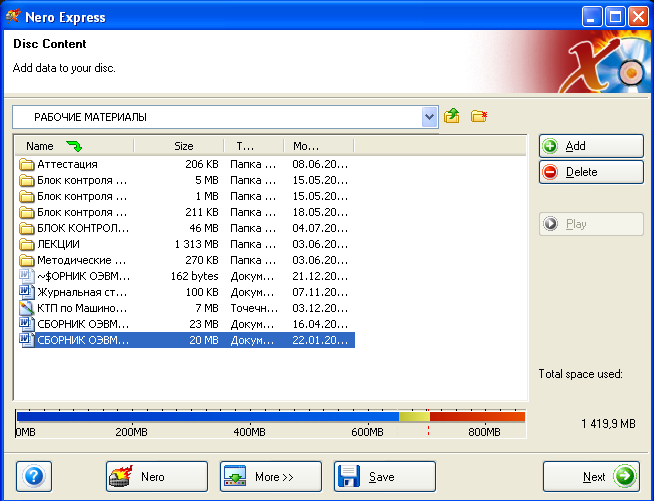The image size is (654, 501).
Task: Close the Nero Express window
Action: click(639, 17)
